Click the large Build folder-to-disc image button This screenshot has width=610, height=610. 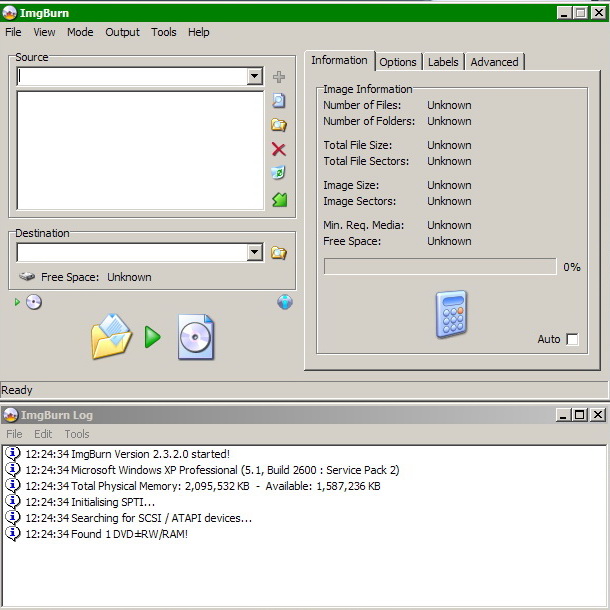tap(112, 336)
